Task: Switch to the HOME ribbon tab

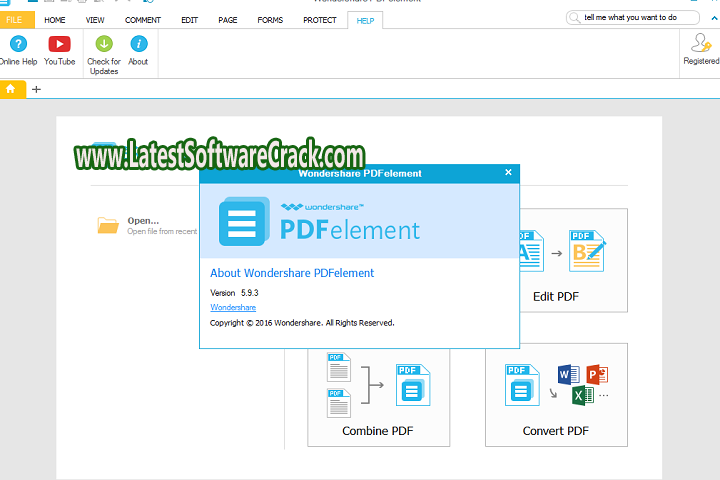Action: [x=55, y=20]
